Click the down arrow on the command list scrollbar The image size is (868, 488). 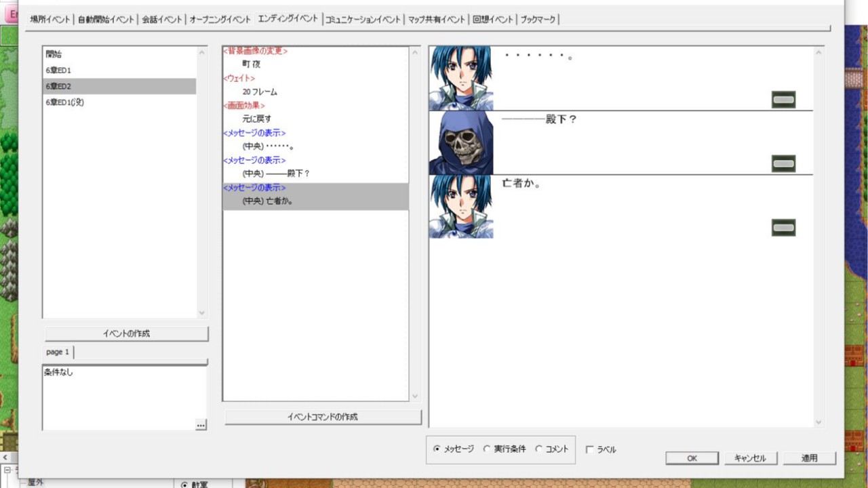414,396
